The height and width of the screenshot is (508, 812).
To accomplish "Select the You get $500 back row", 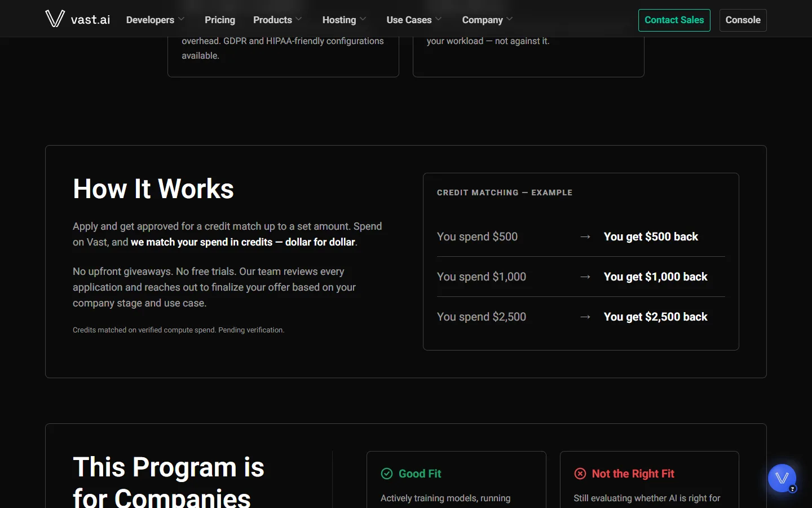I will [x=581, y=237].
